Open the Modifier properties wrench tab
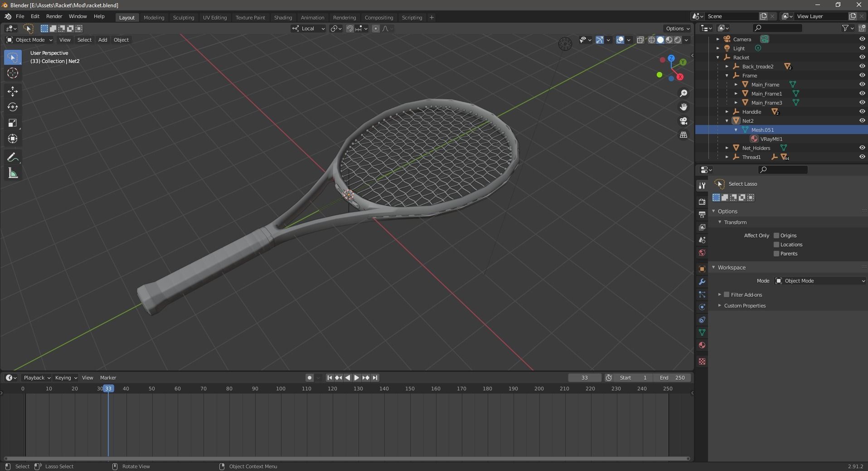 (702, 282)
